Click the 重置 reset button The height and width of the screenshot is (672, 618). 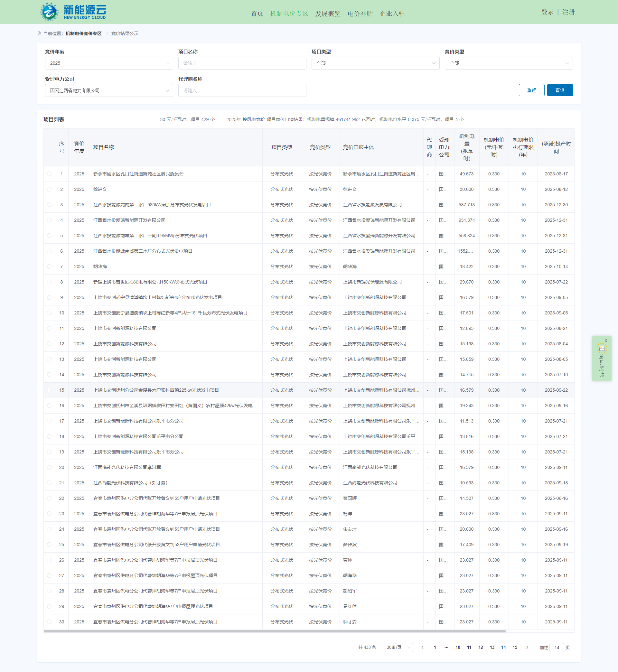[x=531, y=90]
